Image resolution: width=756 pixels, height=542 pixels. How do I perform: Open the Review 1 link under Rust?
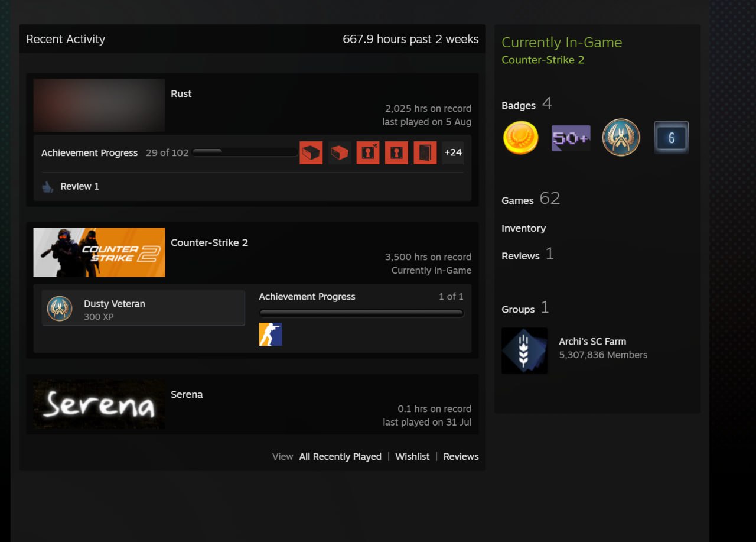tap(80, 186)
